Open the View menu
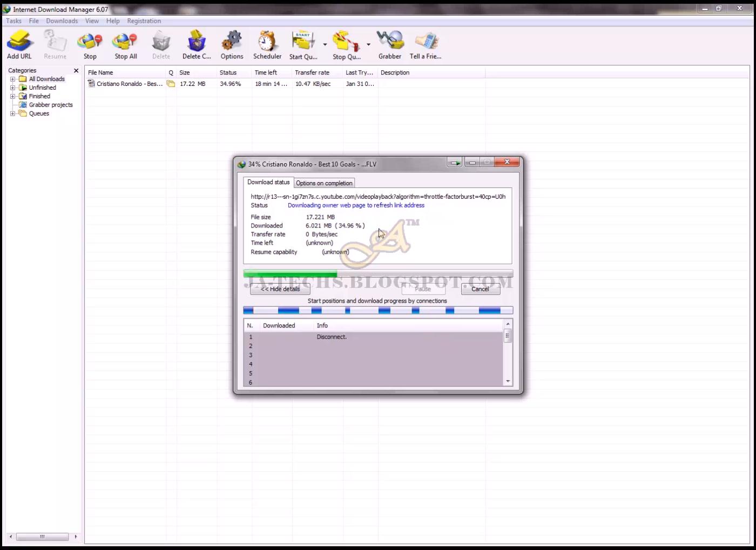This screenshot has width=756, height=550. pos(92,21)
